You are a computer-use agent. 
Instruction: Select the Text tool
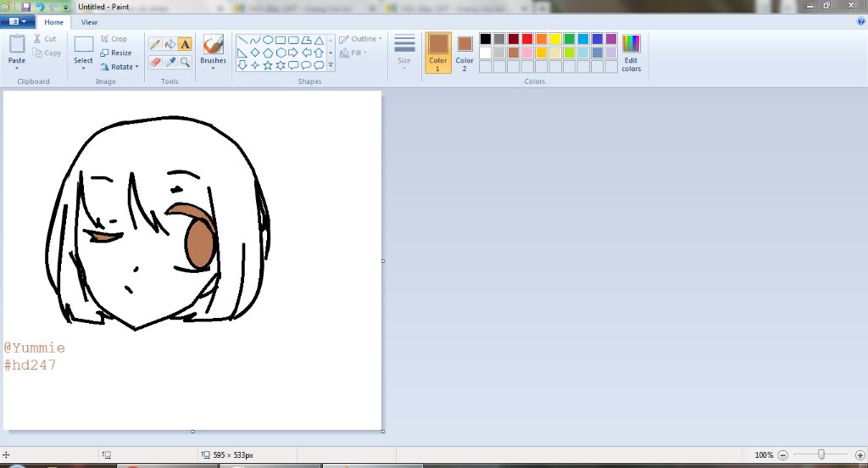click(185, 44)
